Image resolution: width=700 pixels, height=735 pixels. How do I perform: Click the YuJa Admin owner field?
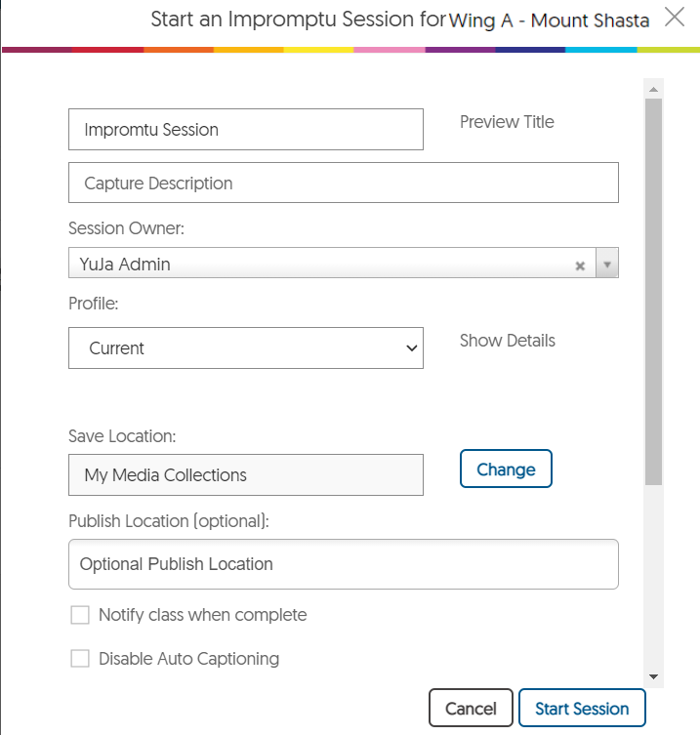tap(322, 264)
